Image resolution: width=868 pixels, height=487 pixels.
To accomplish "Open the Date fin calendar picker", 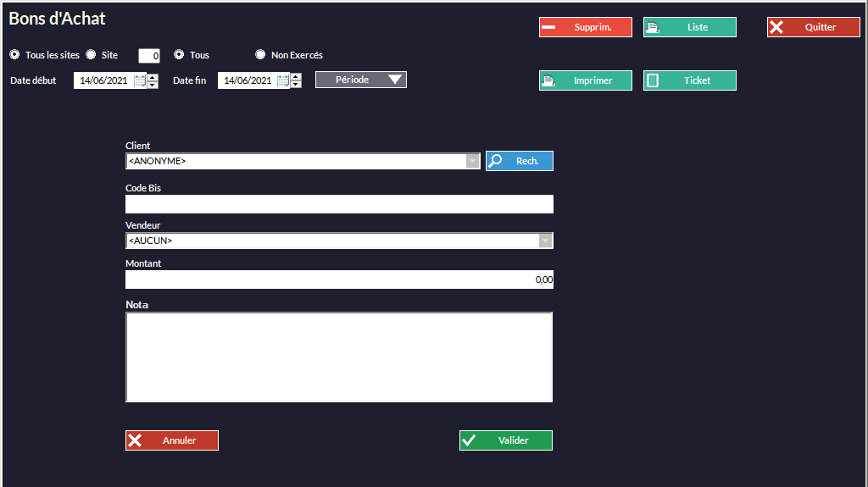I will pos(284,81).
